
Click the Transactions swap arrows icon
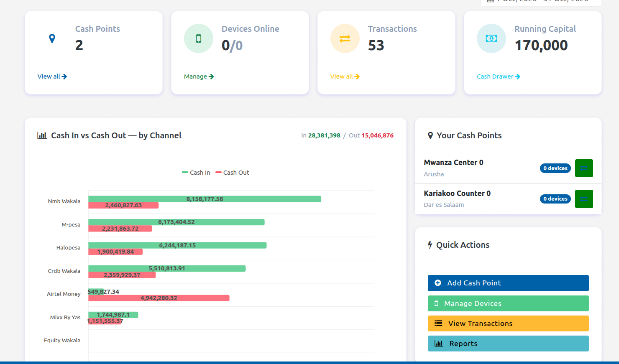345,38
